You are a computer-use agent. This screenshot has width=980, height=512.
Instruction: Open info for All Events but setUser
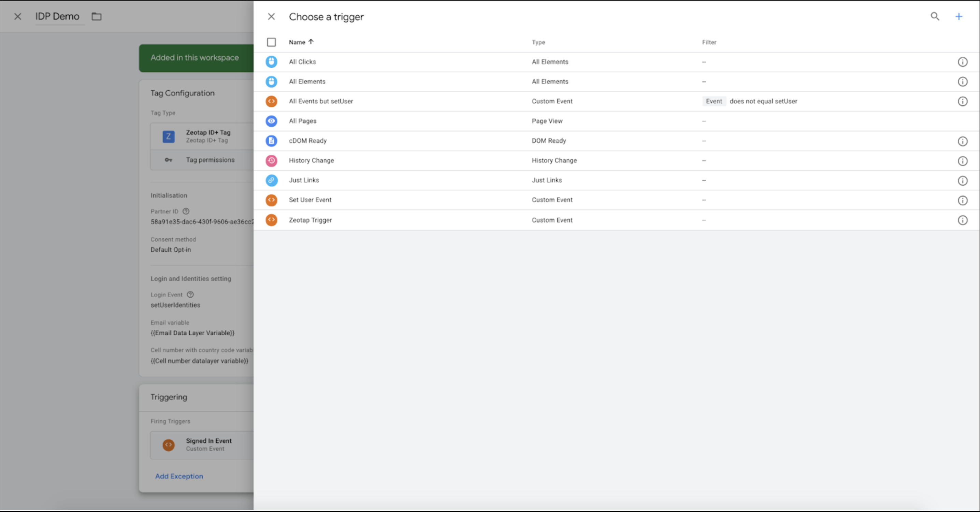click(963, 101)
